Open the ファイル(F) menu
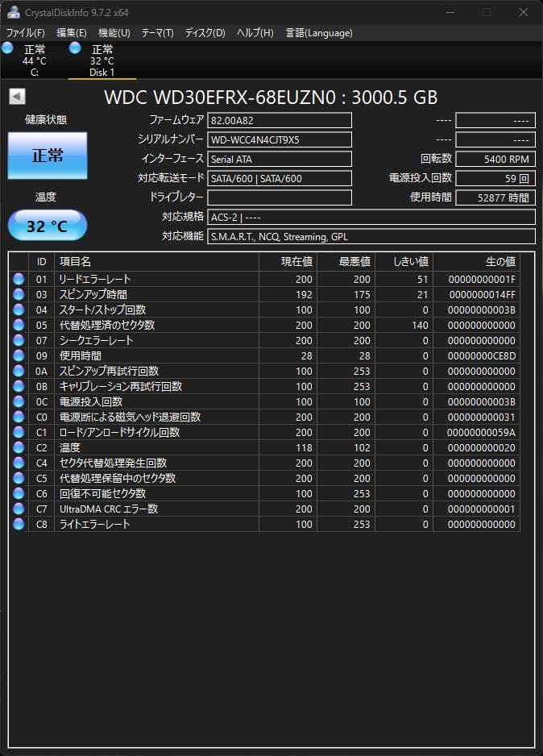Screen dimensions: 543x756 25,33
